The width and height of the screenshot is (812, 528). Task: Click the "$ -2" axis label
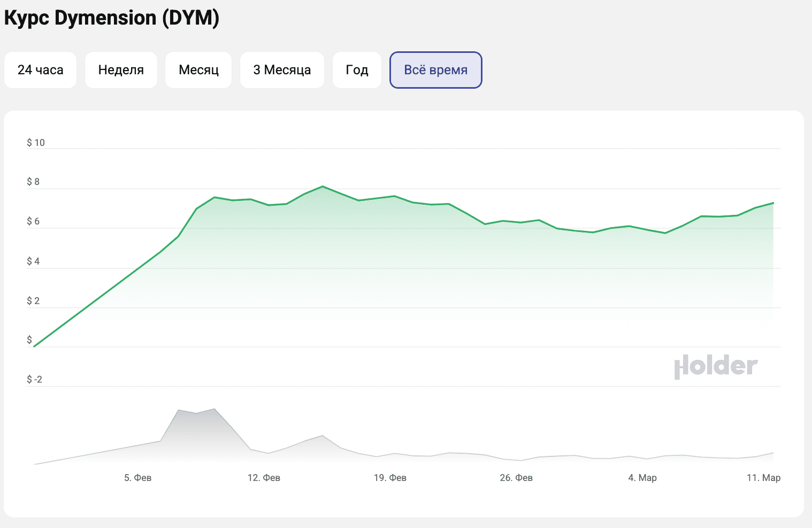(34, 379)
